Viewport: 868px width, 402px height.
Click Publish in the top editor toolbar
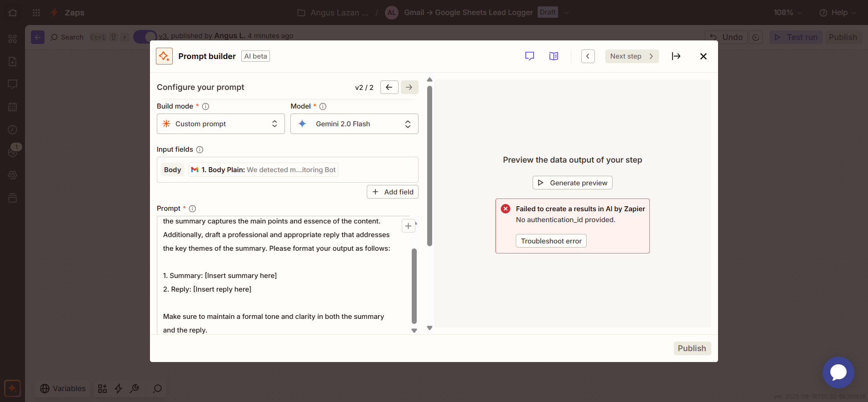(843, 37)
